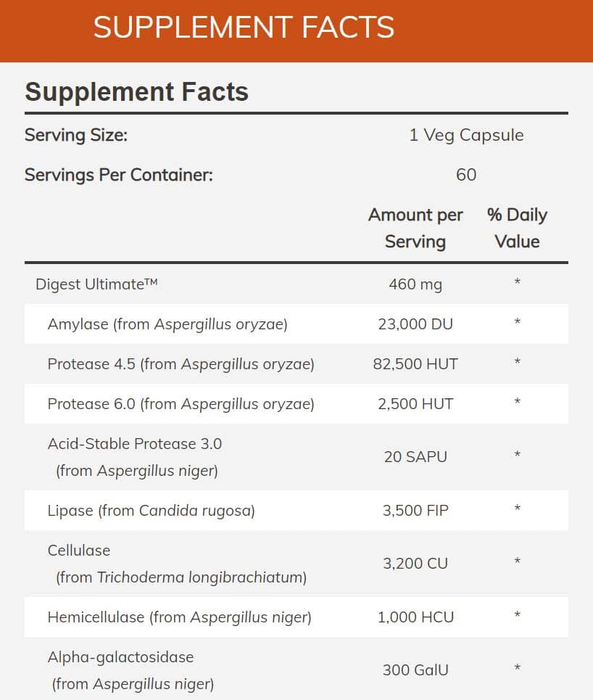The height and width of the screenshot is (700, 593).
Task: Click the 23,000 DU amount
Action: (415, 324)
